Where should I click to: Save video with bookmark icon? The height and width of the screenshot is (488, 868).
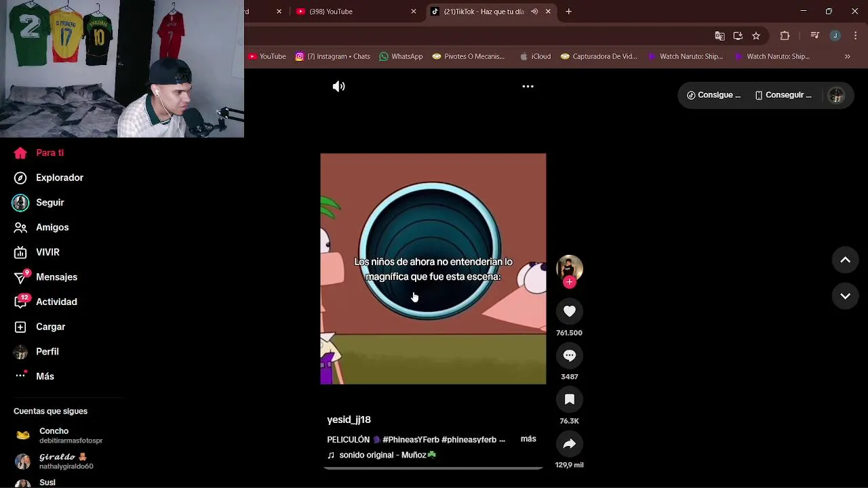point(570,399)
